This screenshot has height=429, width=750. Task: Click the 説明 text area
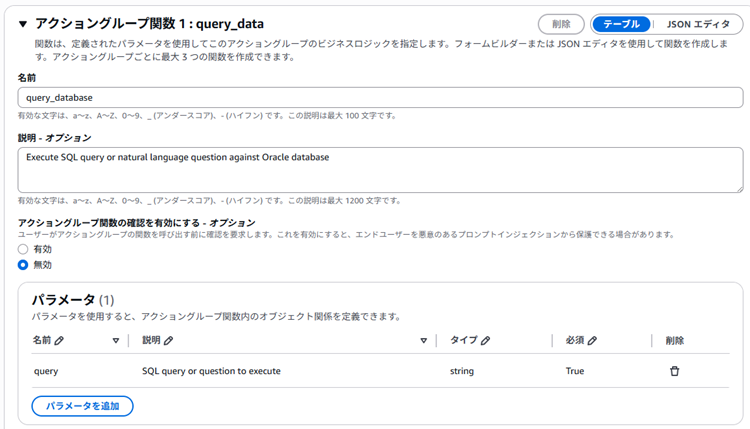tap(380, 169)
